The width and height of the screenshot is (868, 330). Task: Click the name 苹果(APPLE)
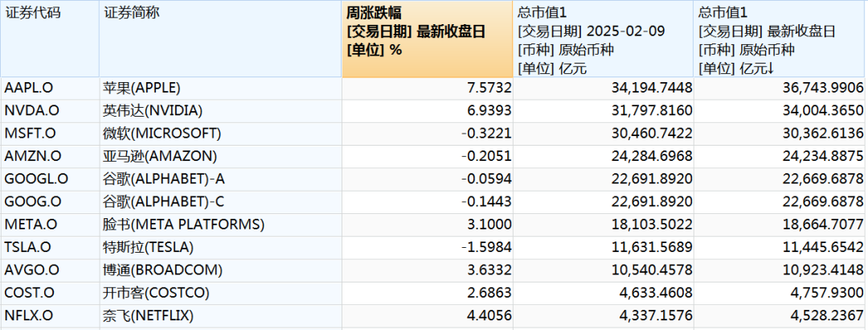pos(141,89)
